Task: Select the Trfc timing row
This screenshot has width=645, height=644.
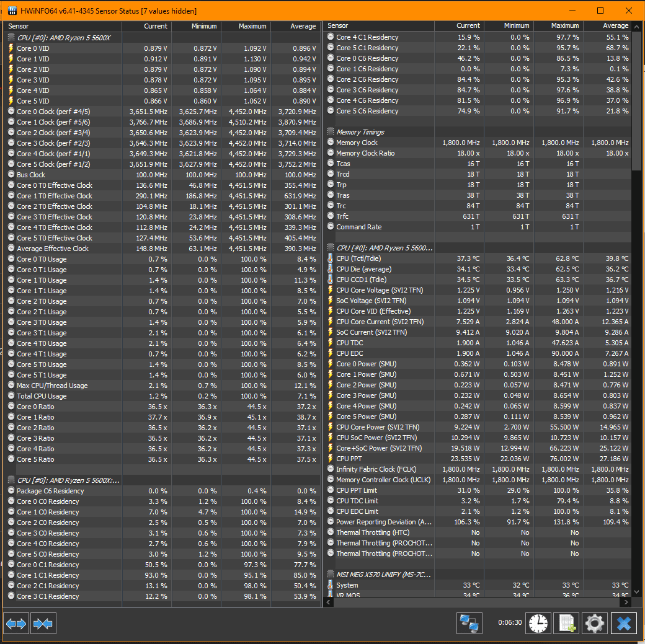Action: coord(478,216)
